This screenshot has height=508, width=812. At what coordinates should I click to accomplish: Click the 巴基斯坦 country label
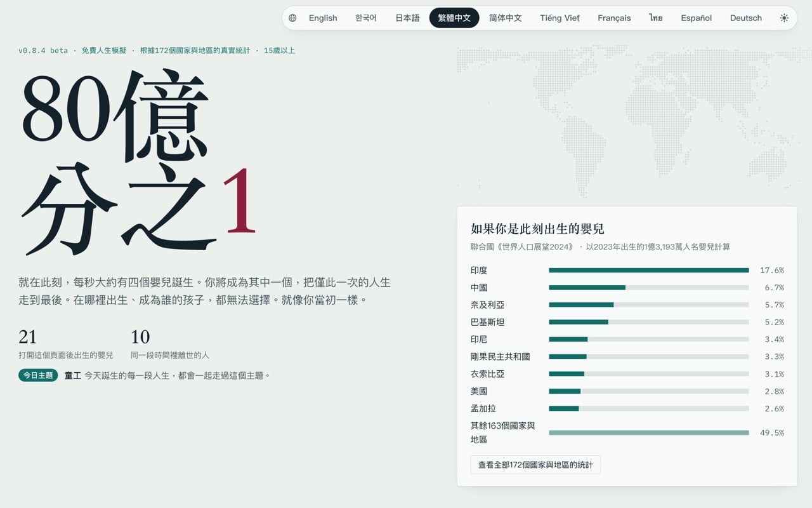click(x=488, y=322)
